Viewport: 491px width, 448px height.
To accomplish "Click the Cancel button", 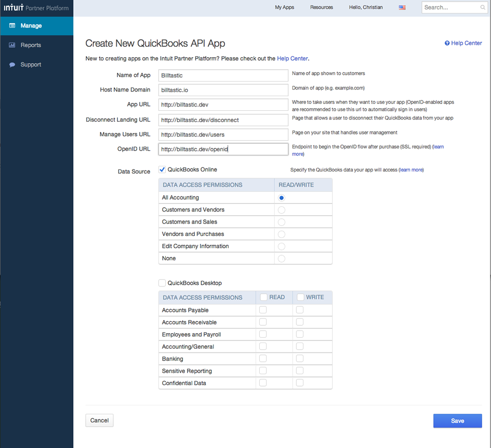I will tap(99, 420).
